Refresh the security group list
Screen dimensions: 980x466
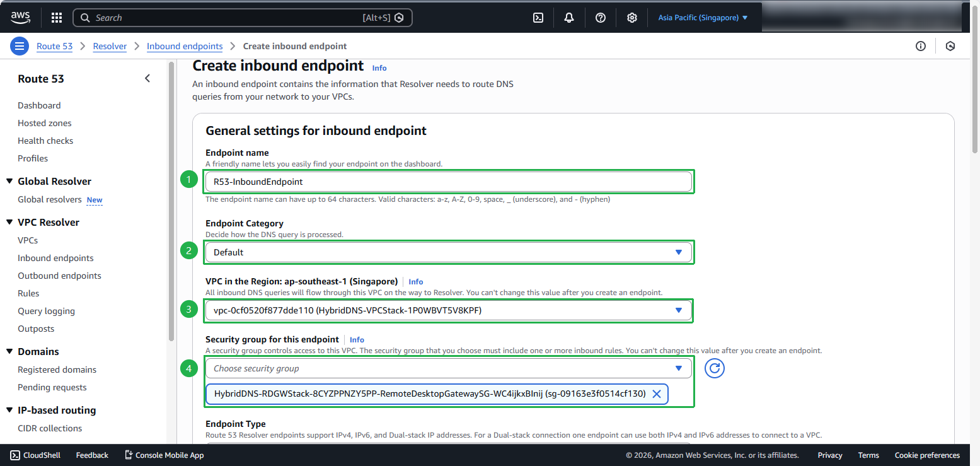[x=714, y=368]
